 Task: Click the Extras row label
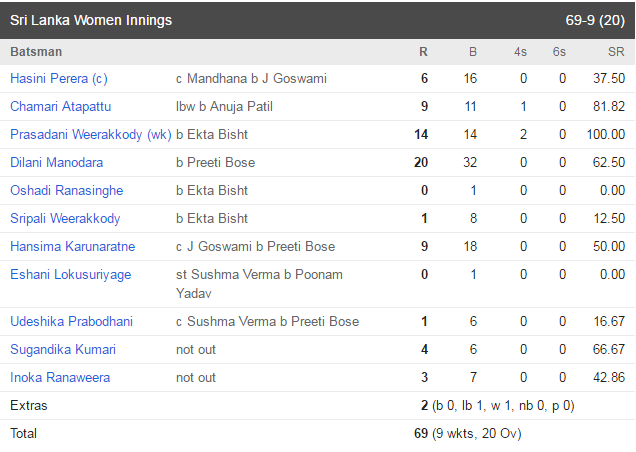[x=29, y=406]
